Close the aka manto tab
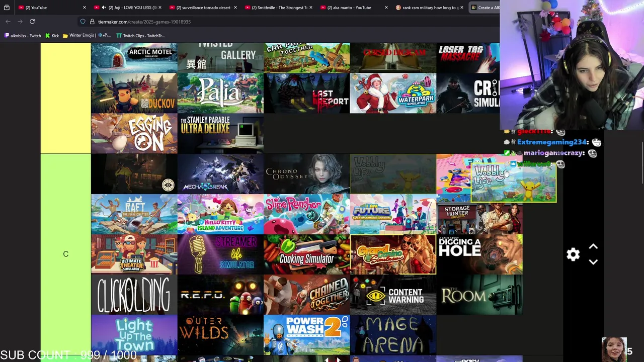Viewport: 644px width, 362px height. pos(386,8)
